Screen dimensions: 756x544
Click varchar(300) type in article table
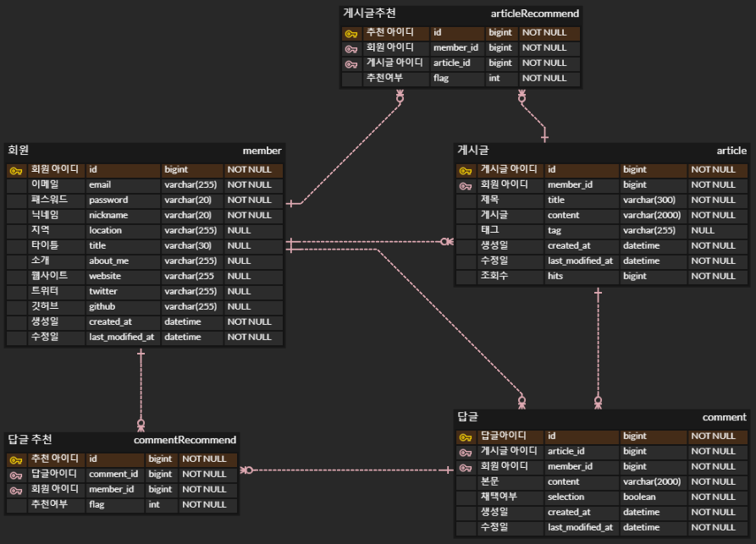coord(649,200)
